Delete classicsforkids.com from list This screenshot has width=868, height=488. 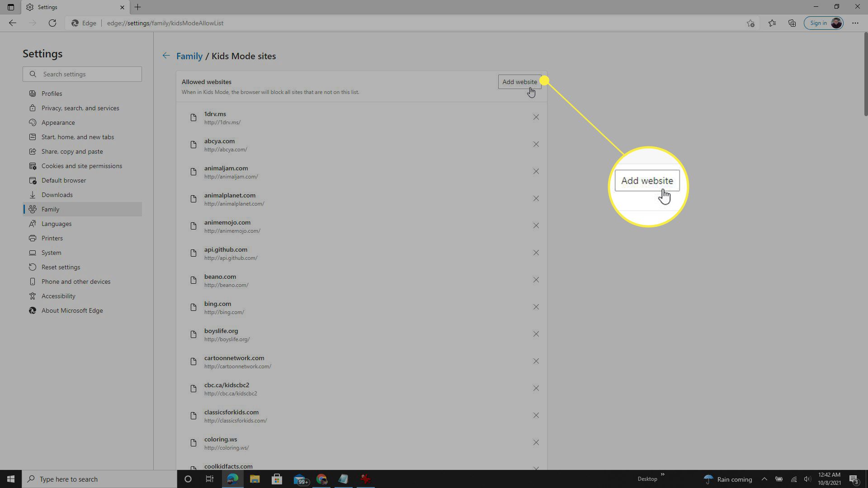coord(536,415)
